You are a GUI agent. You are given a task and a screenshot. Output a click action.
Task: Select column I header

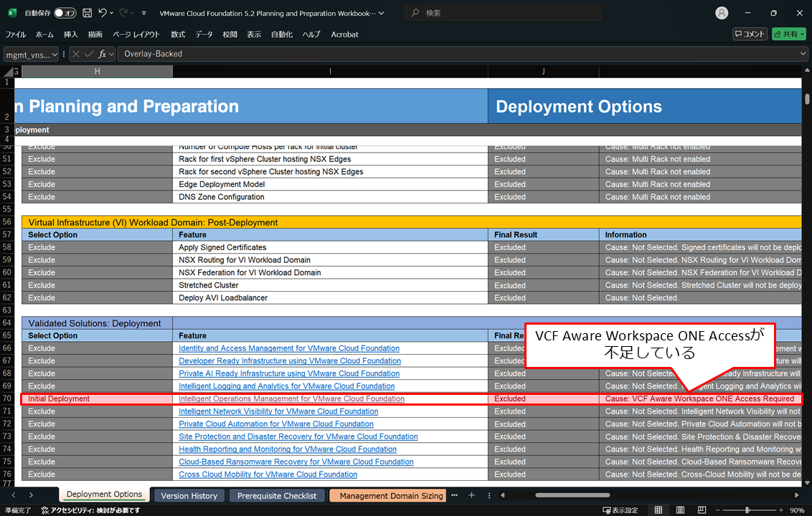pos(330,72)
